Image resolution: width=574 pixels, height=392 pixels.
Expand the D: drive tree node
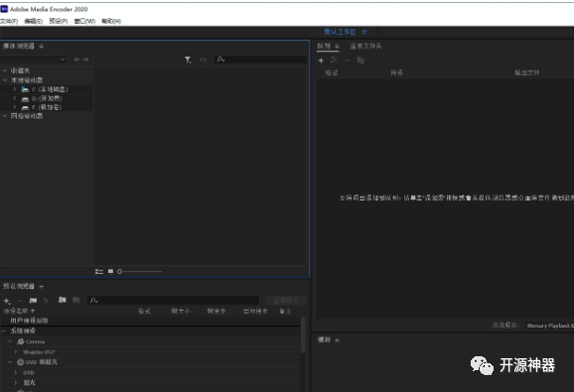point(15,98)
